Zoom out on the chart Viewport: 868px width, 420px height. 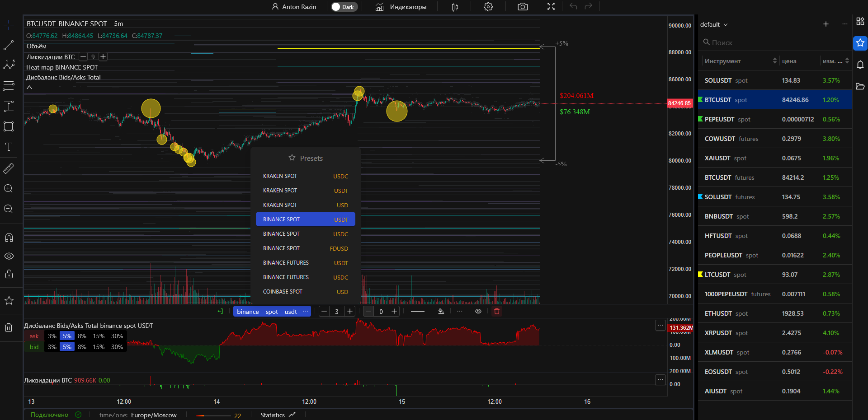[x=9, y=209]
